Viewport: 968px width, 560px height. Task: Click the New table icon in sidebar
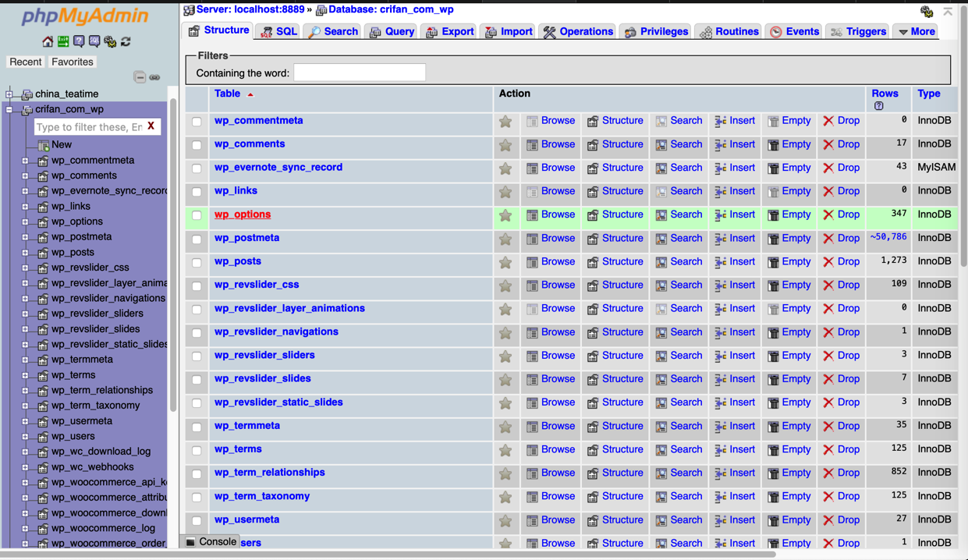tap(43, 145)
